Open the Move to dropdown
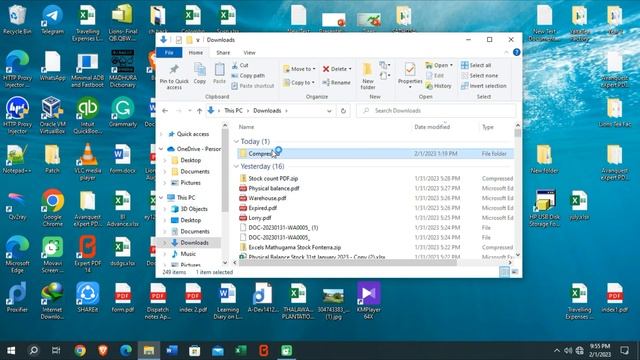 [299, 69]
